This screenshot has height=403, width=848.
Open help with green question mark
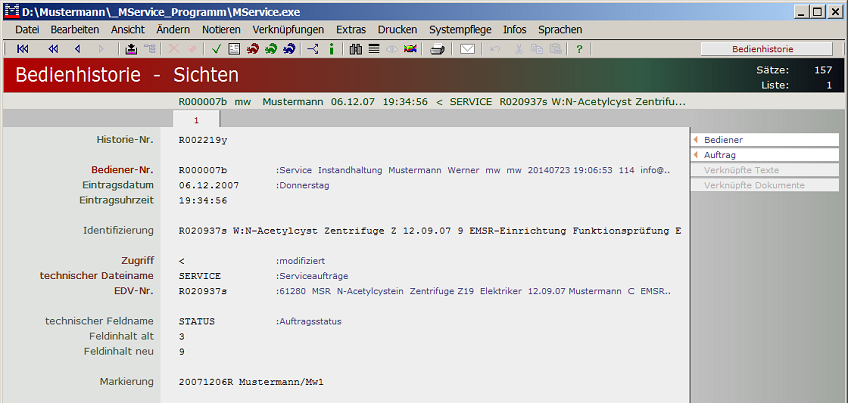579,49
